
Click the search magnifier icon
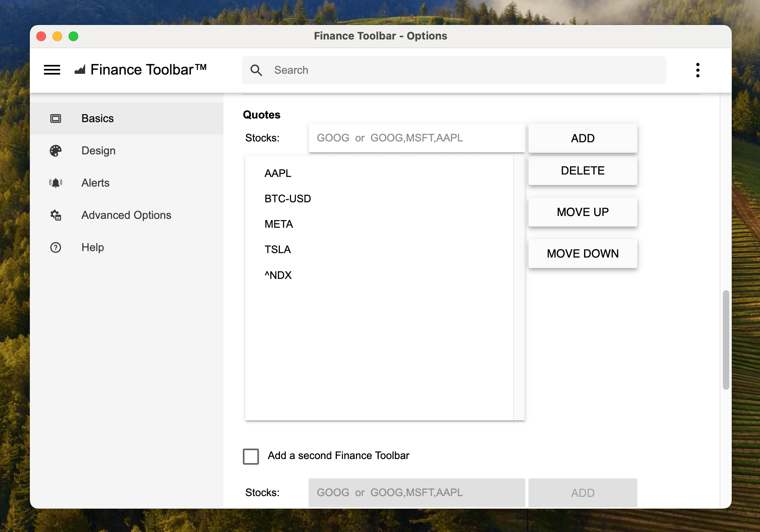pos(256,70)
